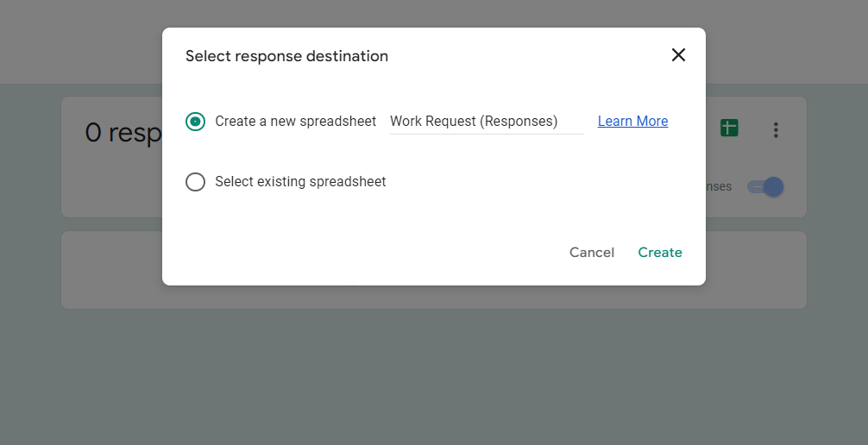Screen dimensions: 868x445
Task: Confirm with the Create button
Action: click(660, 253)
